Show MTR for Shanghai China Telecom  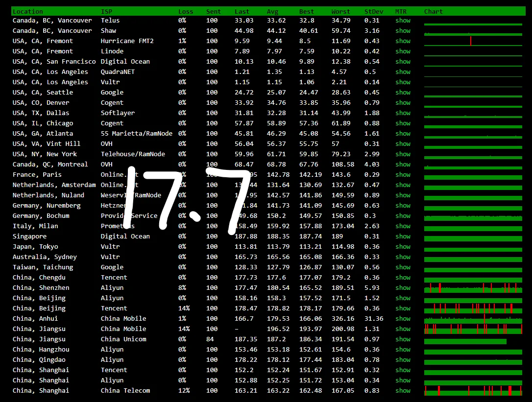point(403,390)
